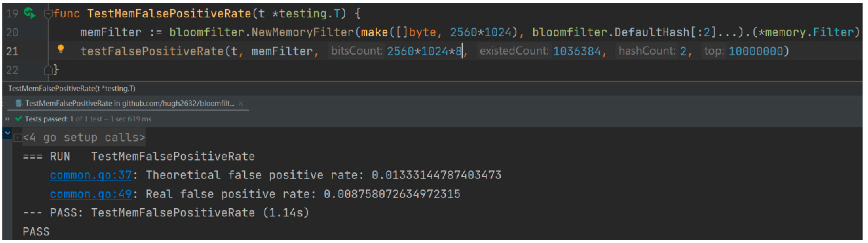Open the TestMemFalsePositiveRate run tab
Viewport: 868px width, 243px height.
[129, 103]
